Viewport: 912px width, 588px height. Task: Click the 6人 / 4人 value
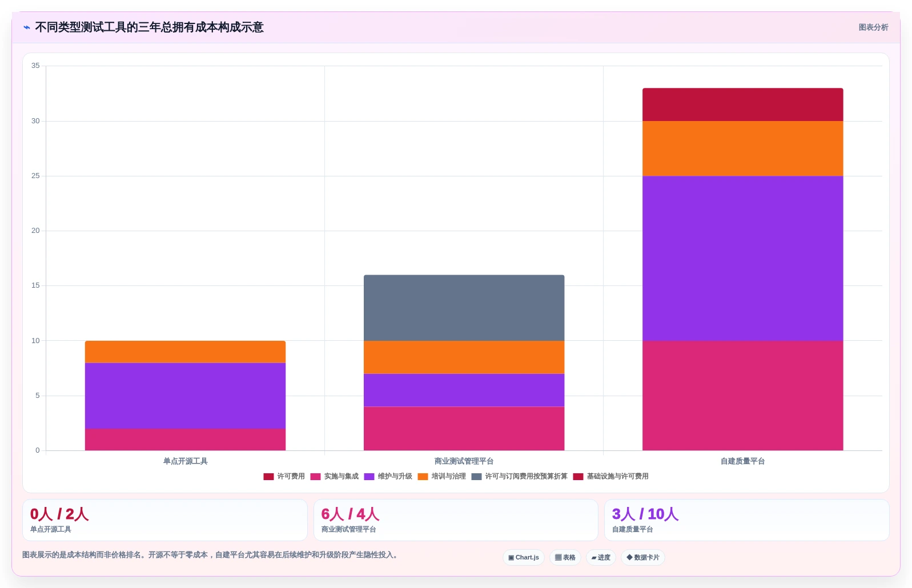[x=350, y=514]
